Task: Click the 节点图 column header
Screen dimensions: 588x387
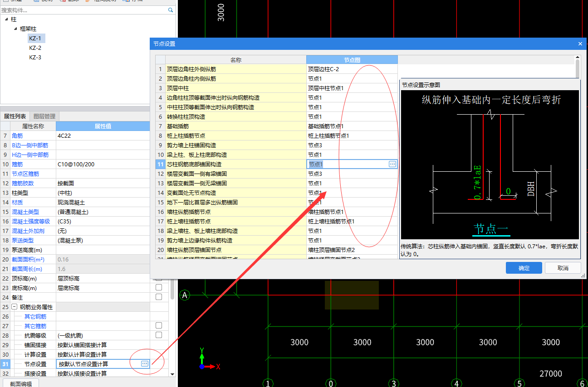Action: point(352,60)
